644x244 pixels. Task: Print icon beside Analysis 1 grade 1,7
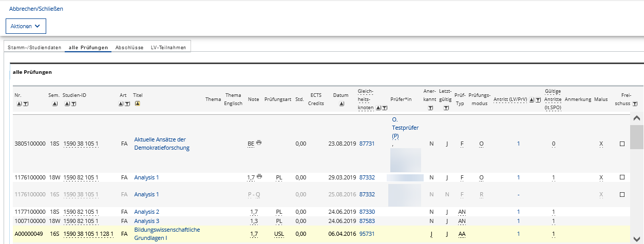[259, 176]
